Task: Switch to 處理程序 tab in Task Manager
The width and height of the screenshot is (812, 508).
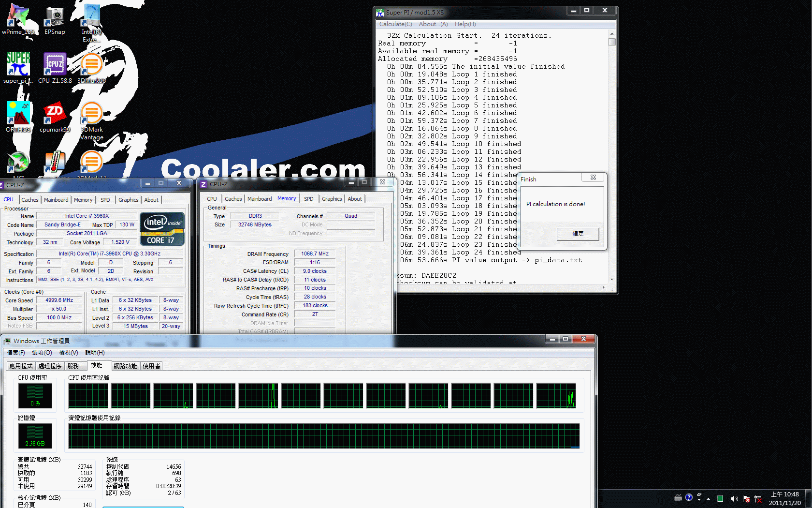Action: pos(50,366)
